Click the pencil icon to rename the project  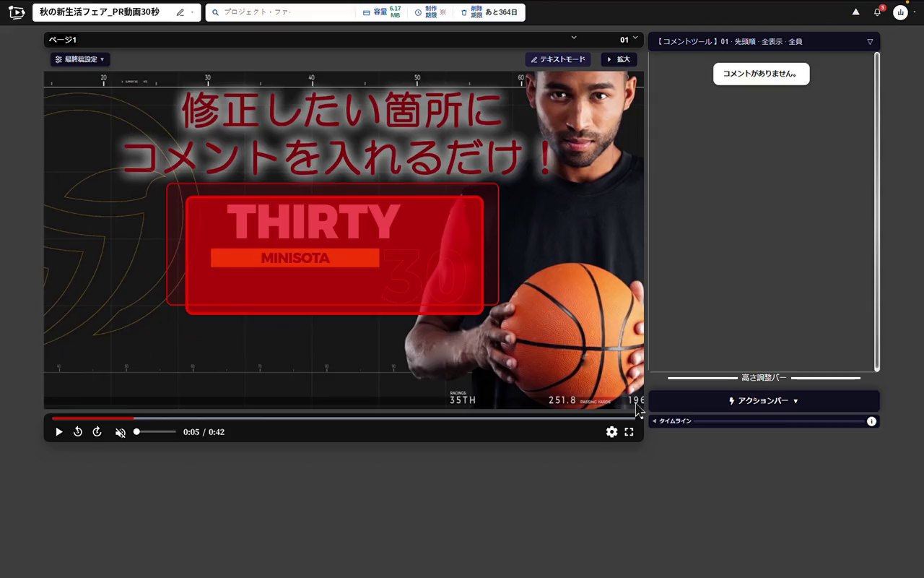(x=180, y=12)
